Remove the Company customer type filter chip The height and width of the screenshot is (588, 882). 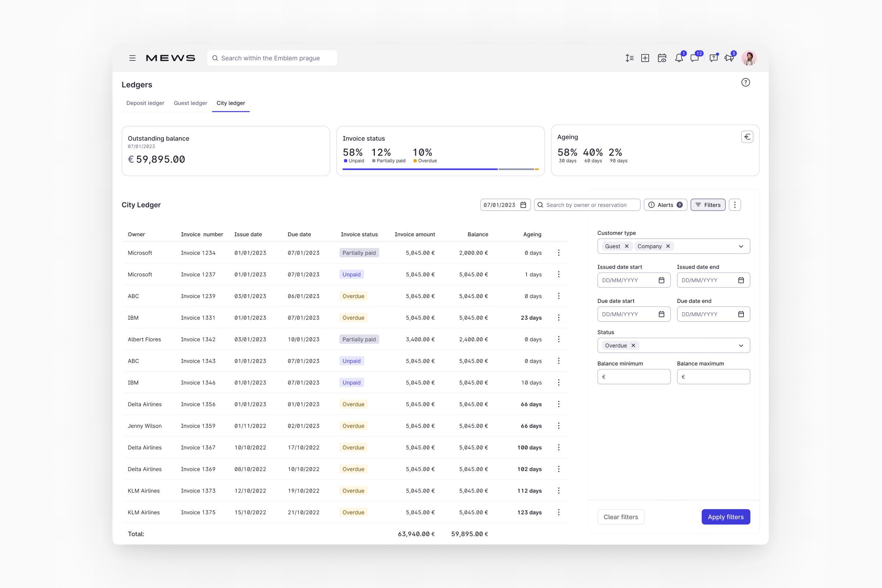tap(668, 246)
